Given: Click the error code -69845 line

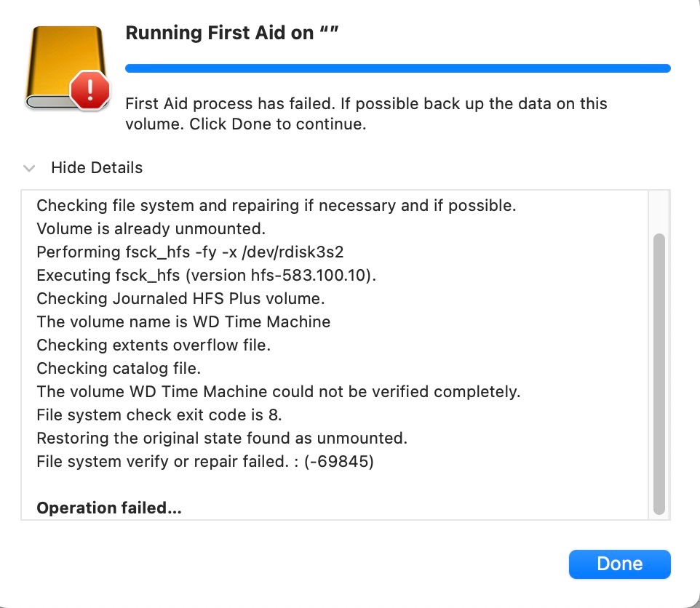Looking at the screenshot, I should click(204, 461).
